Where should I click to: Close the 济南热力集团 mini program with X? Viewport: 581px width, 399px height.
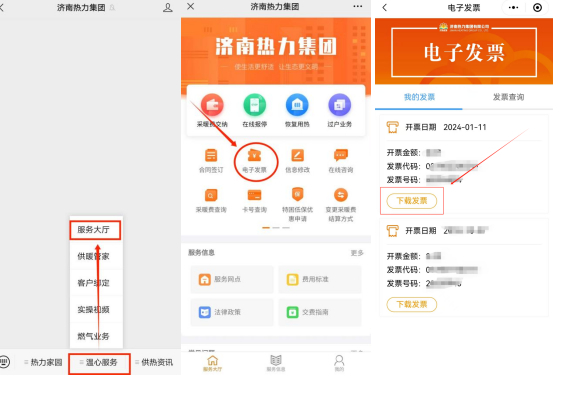(190, 6)
